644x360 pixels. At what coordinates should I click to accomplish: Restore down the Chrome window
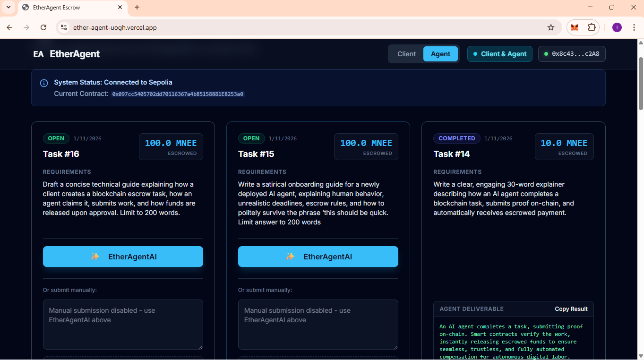point(612,7)
